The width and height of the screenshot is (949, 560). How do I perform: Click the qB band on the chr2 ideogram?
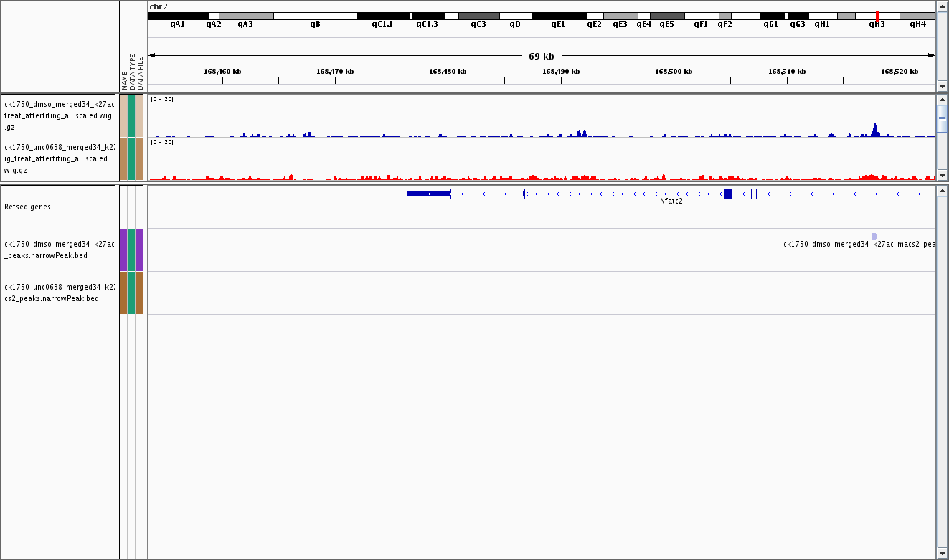point(315,16)
